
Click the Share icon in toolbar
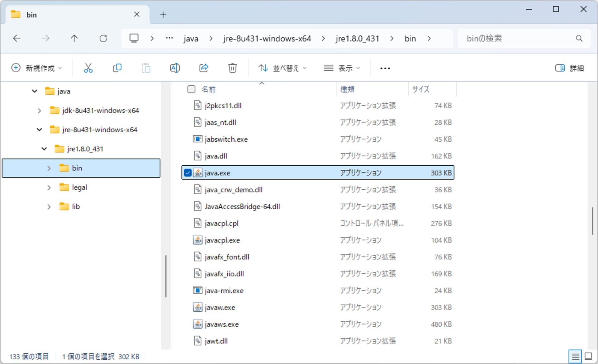point(204,68)
